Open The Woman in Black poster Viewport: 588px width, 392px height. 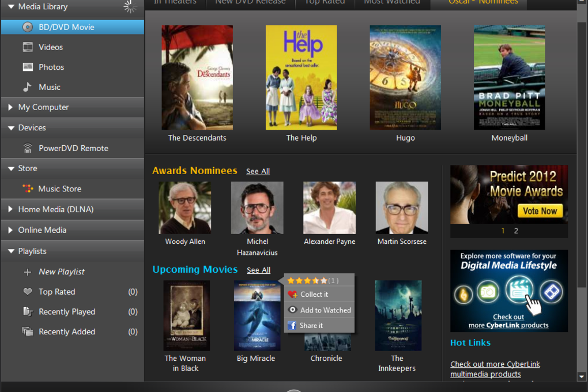click(186, 315)
